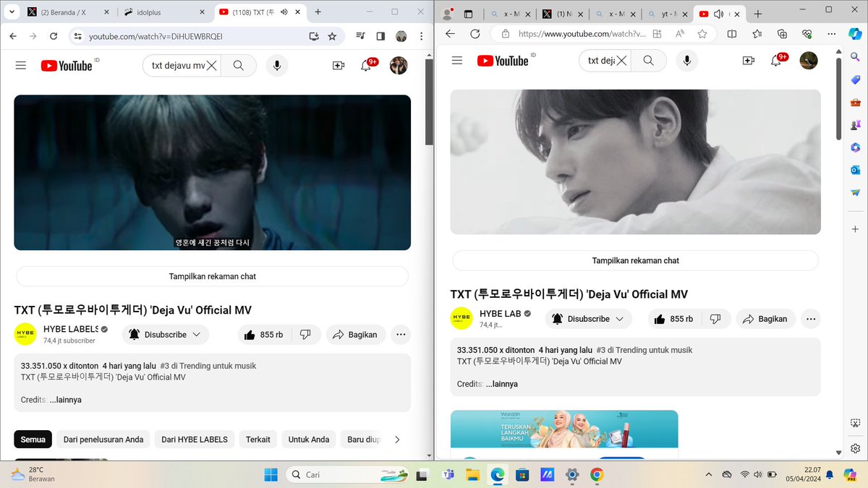Like the video (855 rb) in Edge
The height and width of the screenshot is (488, 868).
675,319
